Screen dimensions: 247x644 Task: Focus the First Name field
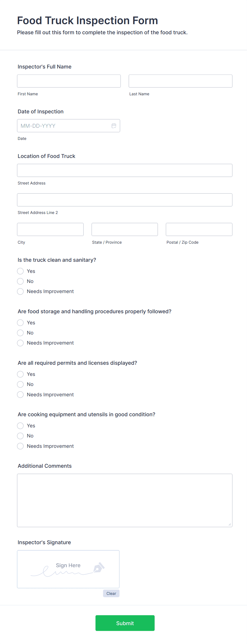[x=69, y=81]
